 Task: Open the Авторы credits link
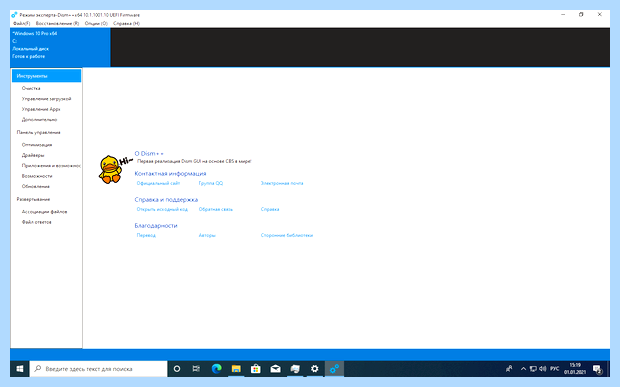click(x=207, y=236)
